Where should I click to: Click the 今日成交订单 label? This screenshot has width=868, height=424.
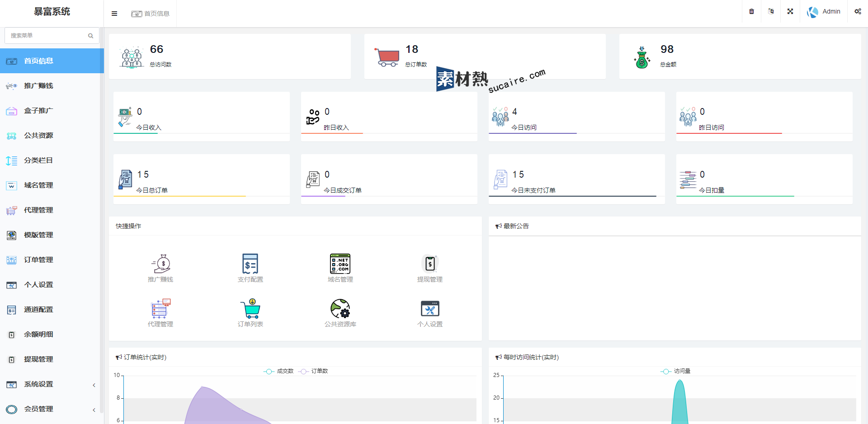coord(343,190)
